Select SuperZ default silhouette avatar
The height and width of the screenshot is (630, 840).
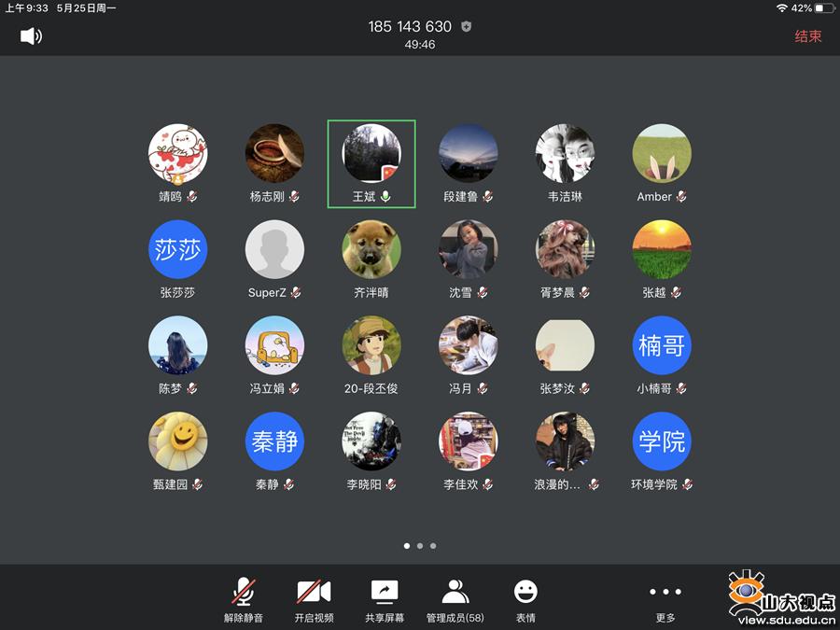point(274,249)
